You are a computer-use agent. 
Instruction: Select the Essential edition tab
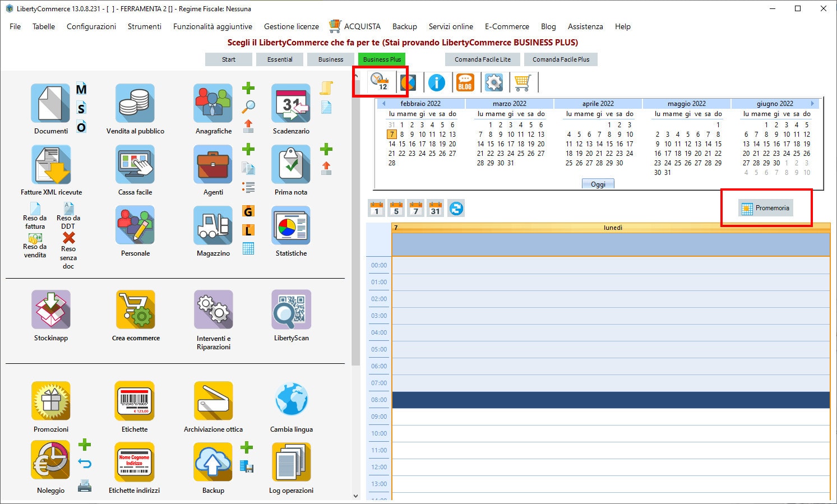click(280, 59)
